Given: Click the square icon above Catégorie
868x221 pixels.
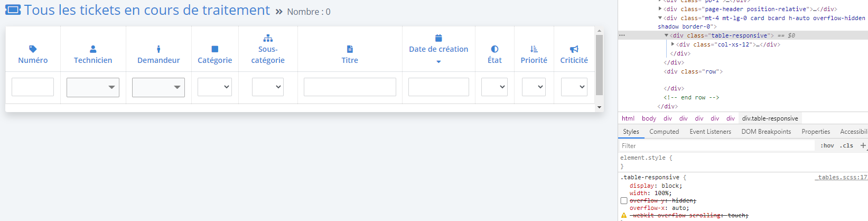Looking at the screenshot, I should coord(214,49).
